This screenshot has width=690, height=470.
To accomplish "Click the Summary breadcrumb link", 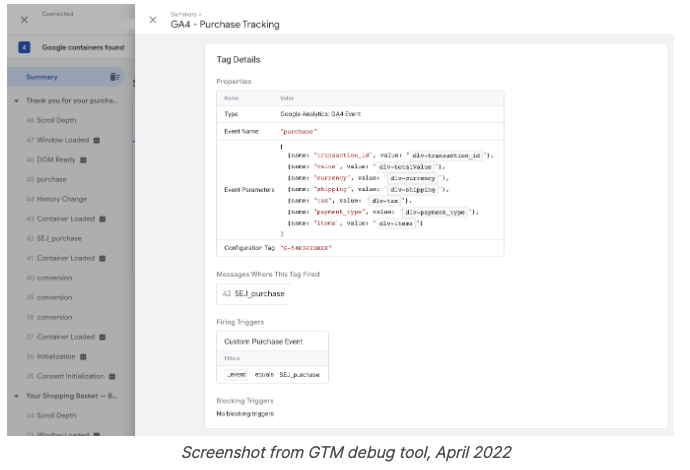I will (x=184, y=15).
